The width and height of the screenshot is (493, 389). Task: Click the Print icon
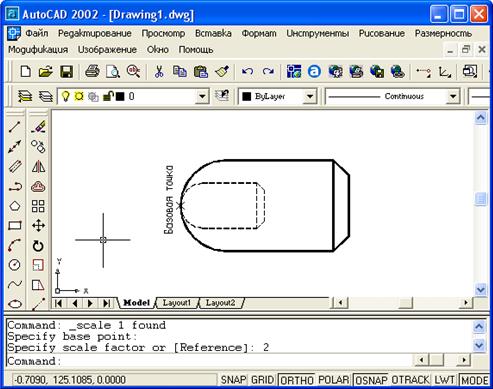tap(92, 72)
